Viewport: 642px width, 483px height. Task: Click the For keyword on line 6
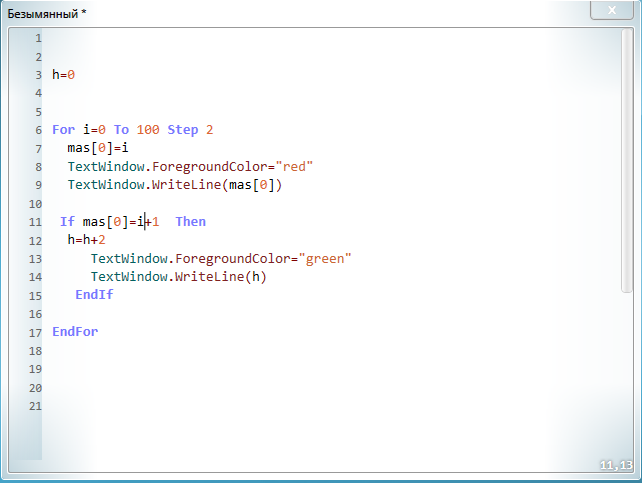coord(63,130)
